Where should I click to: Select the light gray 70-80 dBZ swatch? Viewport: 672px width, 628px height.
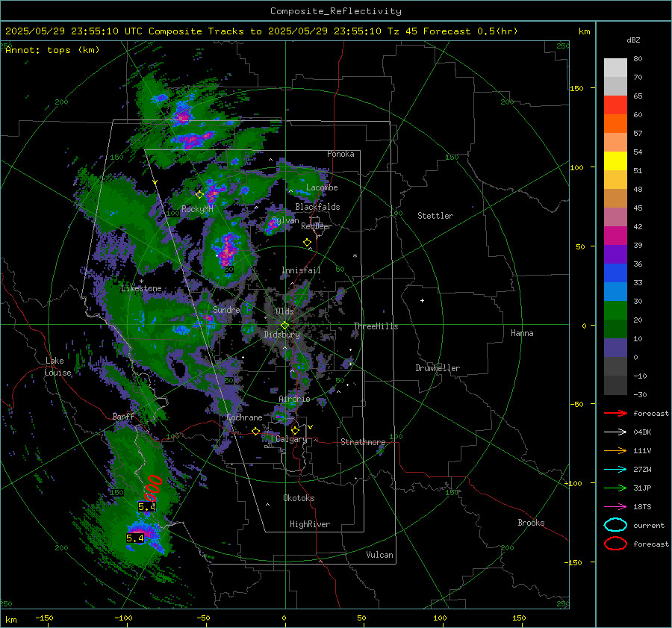pyautogui.click(x=615, y=68)
